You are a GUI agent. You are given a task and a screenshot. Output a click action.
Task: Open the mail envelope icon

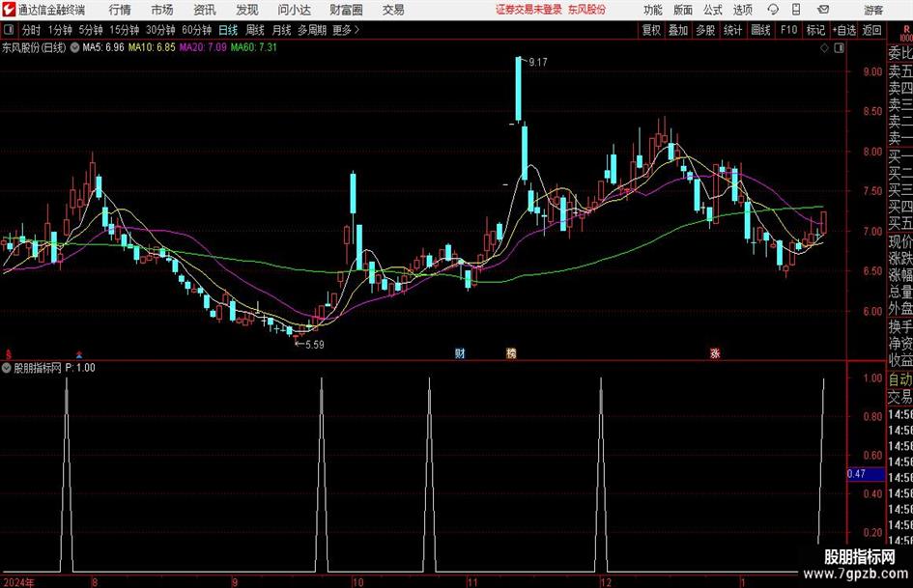[823, 10]
